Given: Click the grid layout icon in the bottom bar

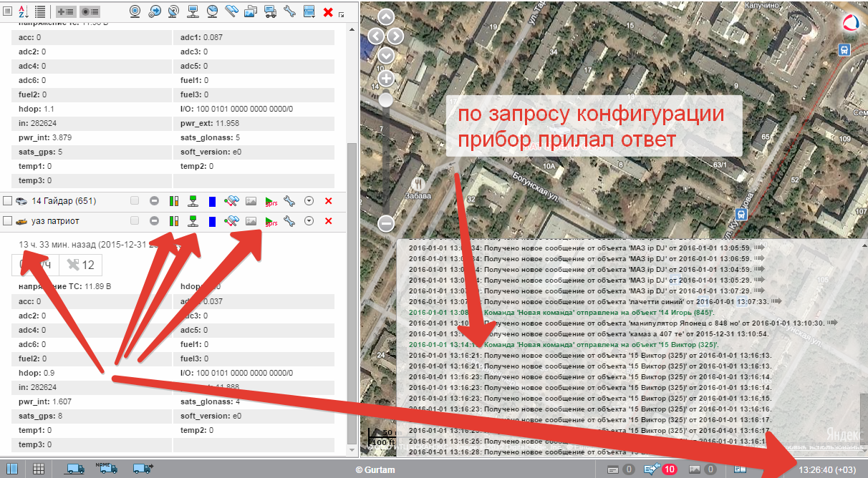Looking at the screenshot, I should (39, 469).
